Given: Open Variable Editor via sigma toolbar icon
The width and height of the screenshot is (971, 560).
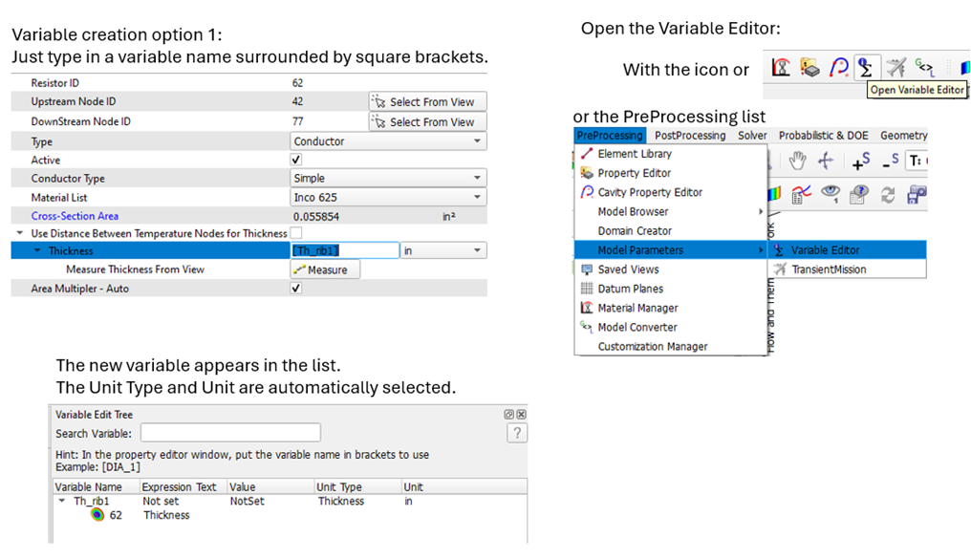Looking at the screenshot, I should click(x=866, y=67).
